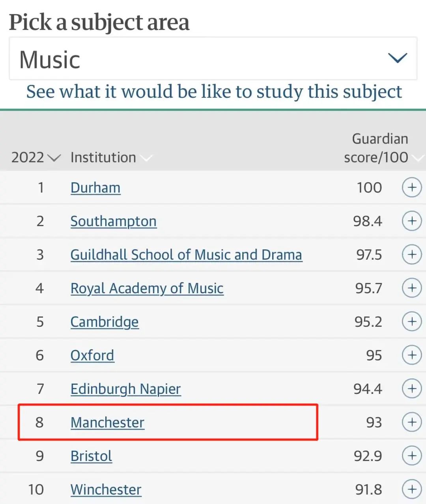Click plus icon for Cambridge row
Image resolution: width=426 pixels, height=504 pixels.
pos(412,322)
